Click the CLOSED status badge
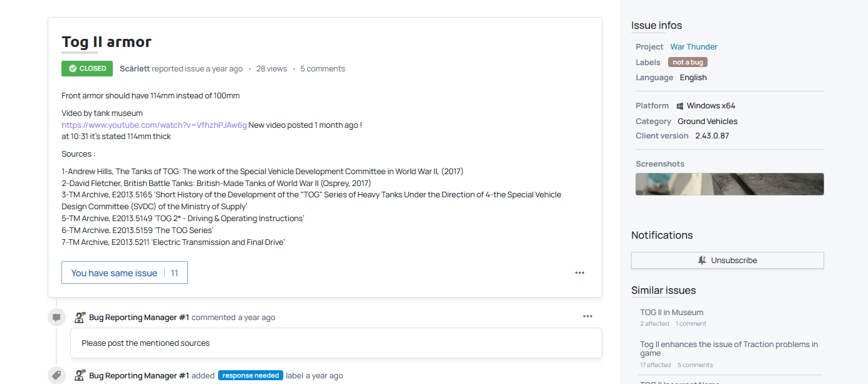Image resolution: width=868 pixels, height=384 pixels. 87,68
